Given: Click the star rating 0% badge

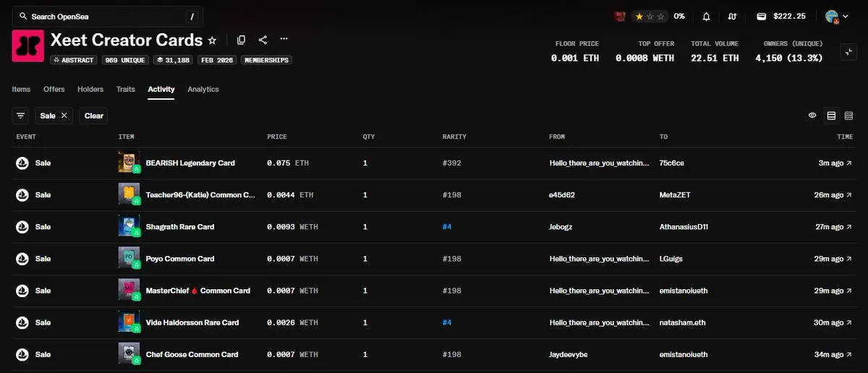Looking at the screenshot, I should click(660, 16).
